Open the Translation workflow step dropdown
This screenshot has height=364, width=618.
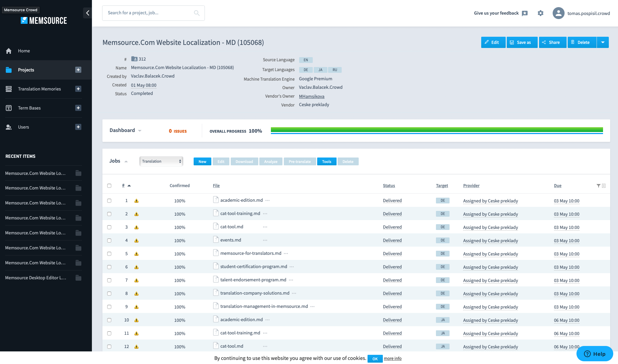[161, 161]
